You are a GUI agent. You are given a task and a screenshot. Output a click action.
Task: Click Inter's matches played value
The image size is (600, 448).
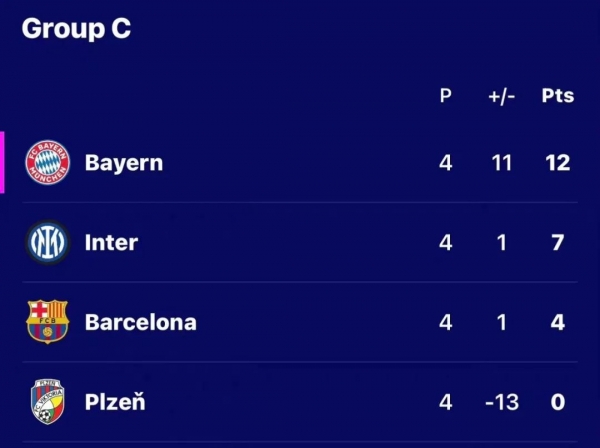445,243
